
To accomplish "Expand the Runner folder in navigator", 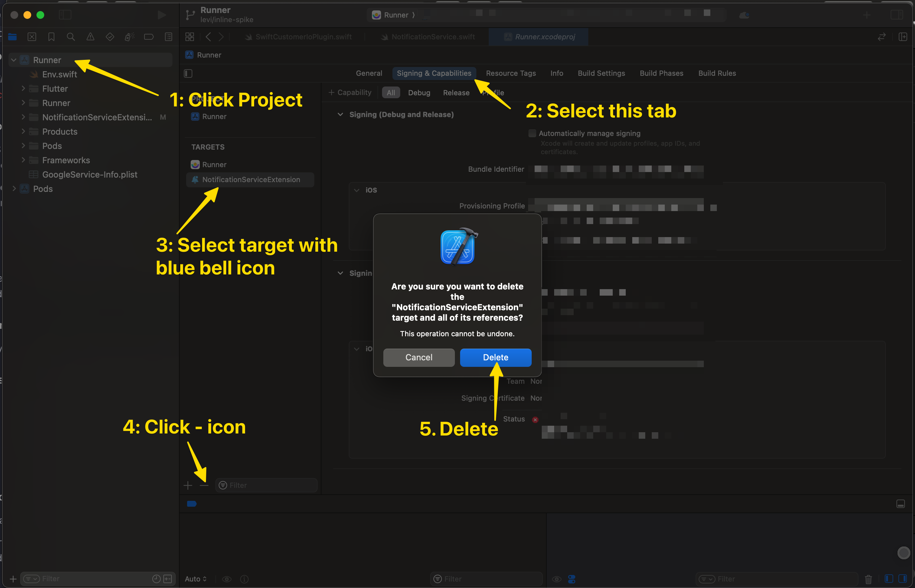I will (23, 103).
